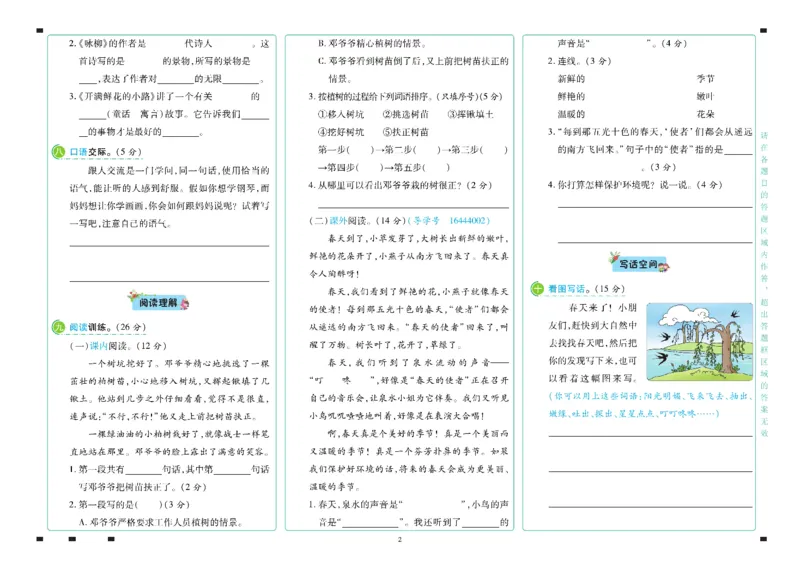The width and height of the screenshot is (800, 569).
Task: Click option B. 邓爷爷精心植树的情景
Action: coord(372,43)
